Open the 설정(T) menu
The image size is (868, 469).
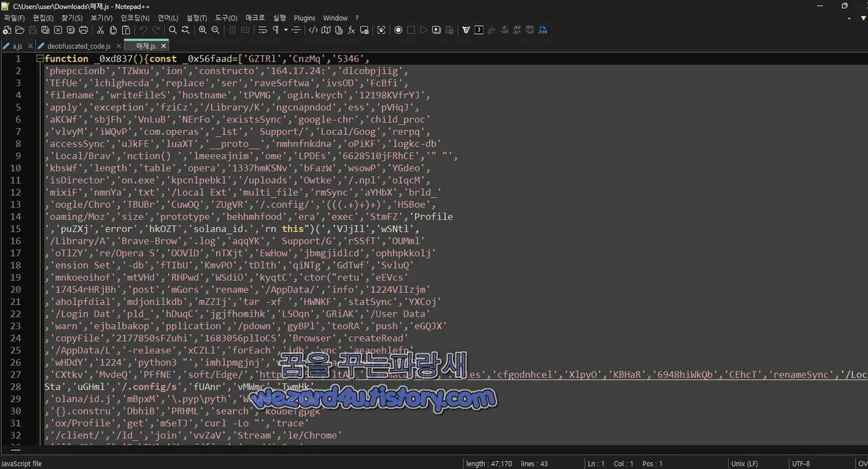click(197, 18)
